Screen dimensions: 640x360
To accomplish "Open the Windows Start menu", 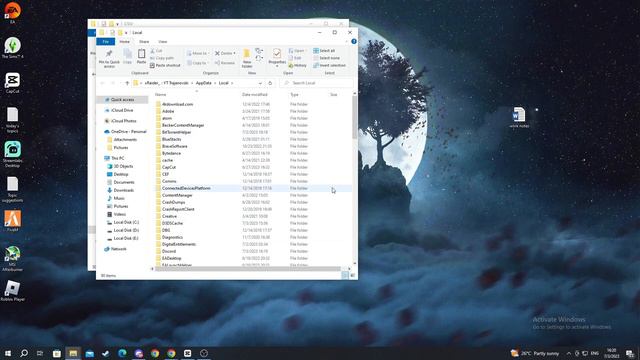I will [x=8, y=353].
